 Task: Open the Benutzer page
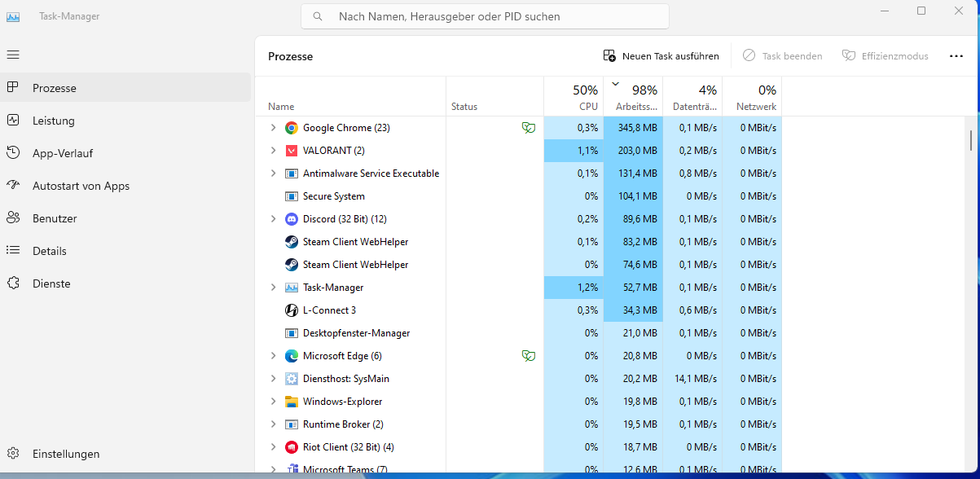click(x=125, y=218)
